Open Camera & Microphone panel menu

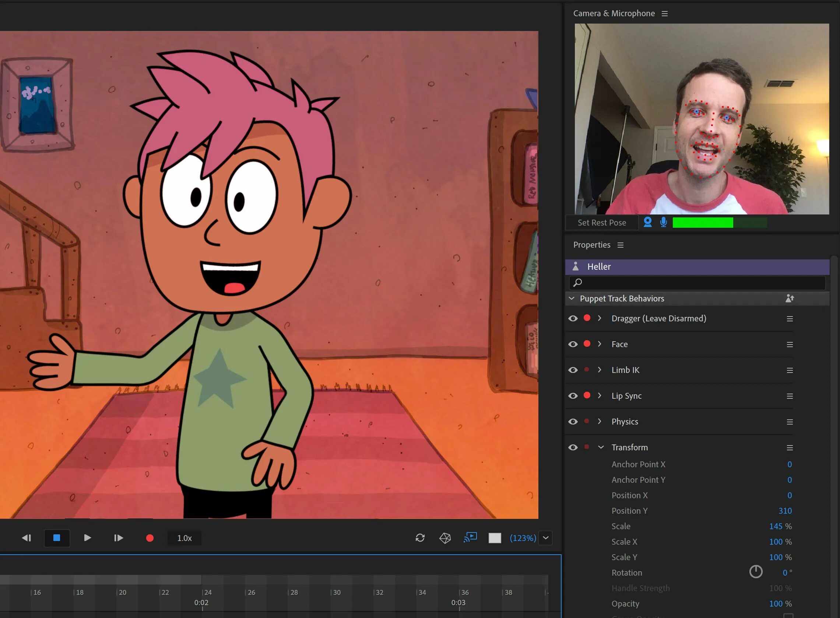pos(667,13)
